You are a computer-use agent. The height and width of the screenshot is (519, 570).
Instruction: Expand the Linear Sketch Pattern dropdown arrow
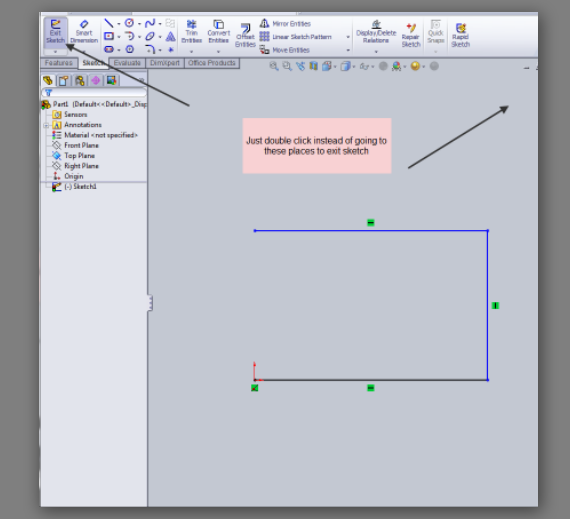tap(348, 37)
